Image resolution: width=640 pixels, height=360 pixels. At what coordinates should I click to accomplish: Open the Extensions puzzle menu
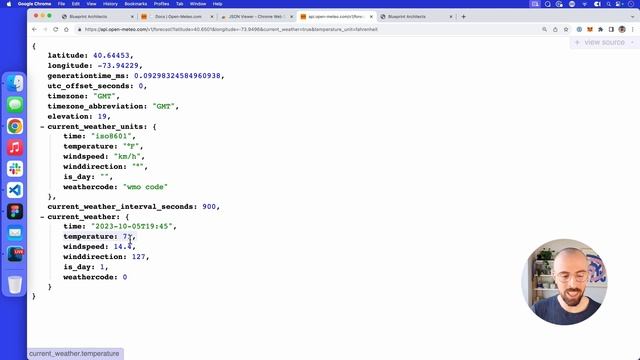[x=600, y=29]
